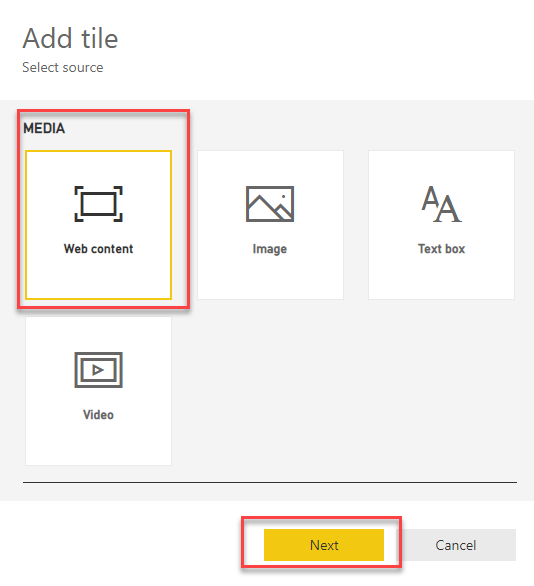Select the "Text box" tile label
The width and height of the screenshot is (534, 586).
click(441, 249)
